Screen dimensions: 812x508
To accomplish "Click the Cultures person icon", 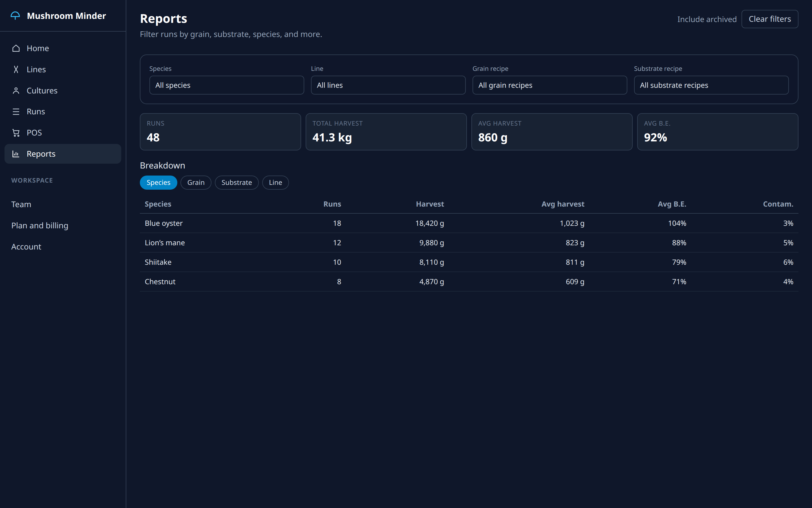I will 16,91.
